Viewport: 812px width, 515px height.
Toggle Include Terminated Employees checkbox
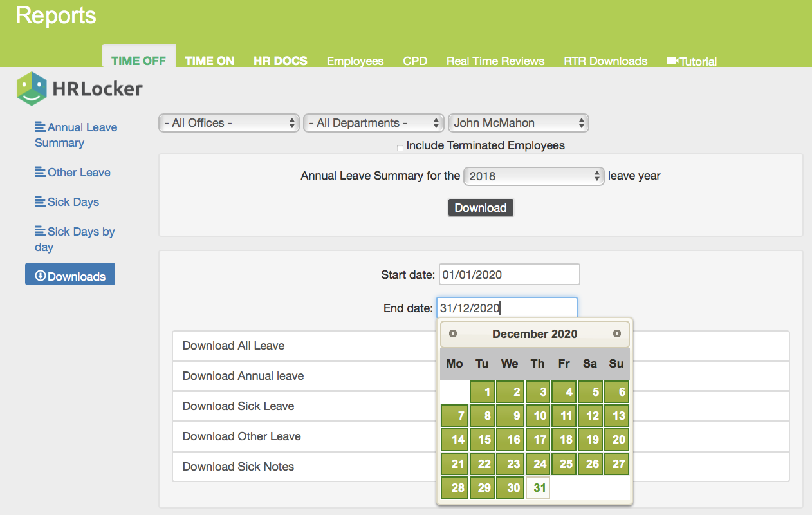click(x=400, y=148)
